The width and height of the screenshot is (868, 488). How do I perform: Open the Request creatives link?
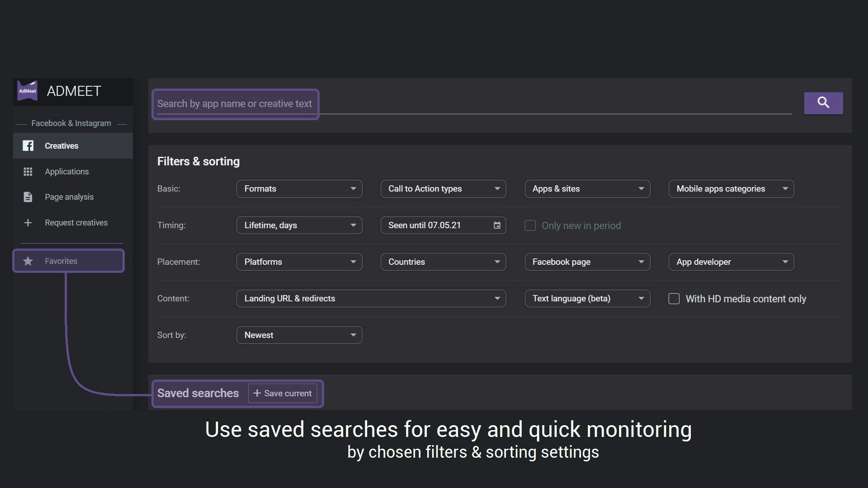(x=76, y=223)
